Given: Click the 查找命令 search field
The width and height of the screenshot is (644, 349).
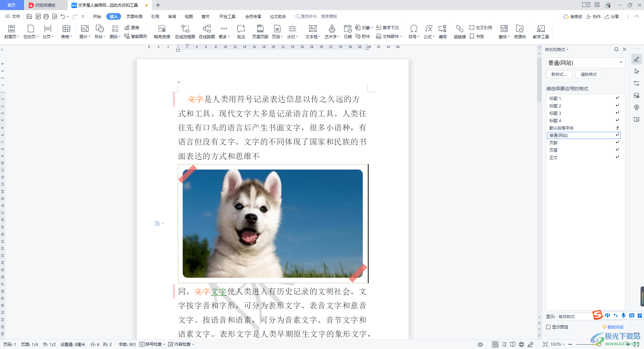Looking at the screenshot, I should click(x=316, y=16).
